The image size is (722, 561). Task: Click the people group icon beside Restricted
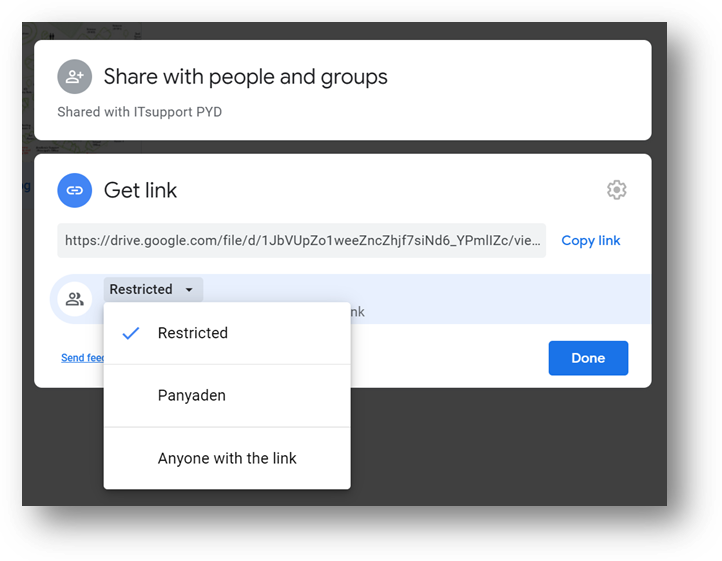point(75,299)
